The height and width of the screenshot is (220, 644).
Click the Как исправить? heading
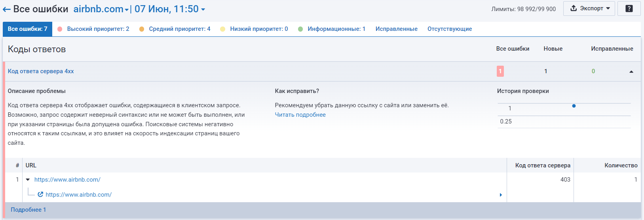point(297,91)
